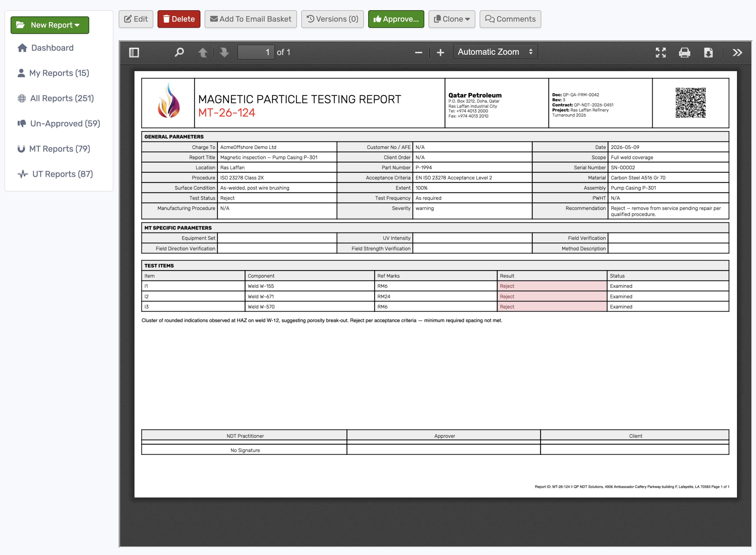Click the date 2026-05-09
The image size is (756, 555).
pyautogui.click(x=625, y=147)
